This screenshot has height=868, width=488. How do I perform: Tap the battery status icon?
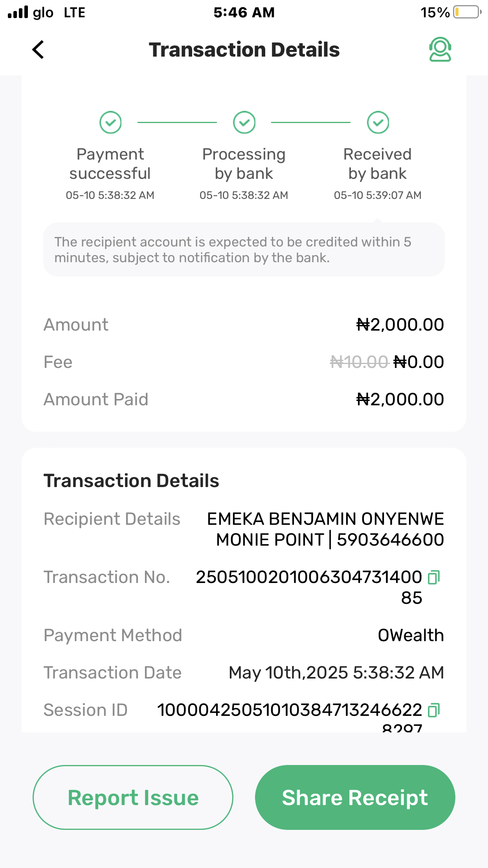(x=467, y=12)
